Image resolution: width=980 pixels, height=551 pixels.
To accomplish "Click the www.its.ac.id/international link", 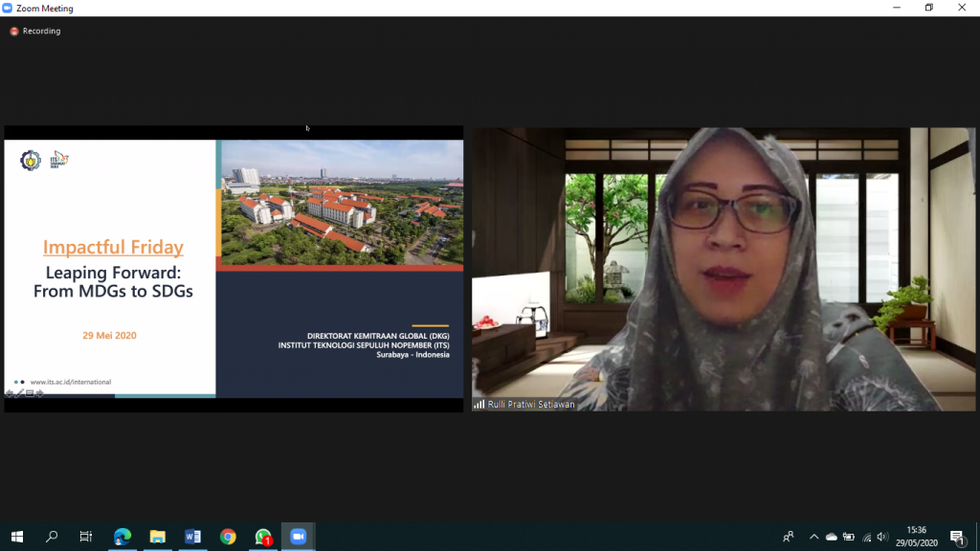I will (x=71, y=382).
